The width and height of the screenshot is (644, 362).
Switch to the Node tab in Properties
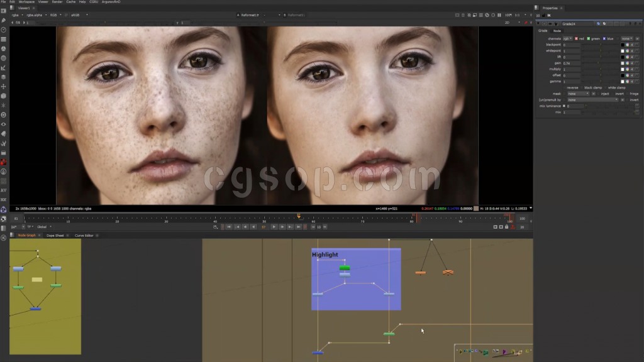[557, 31]
